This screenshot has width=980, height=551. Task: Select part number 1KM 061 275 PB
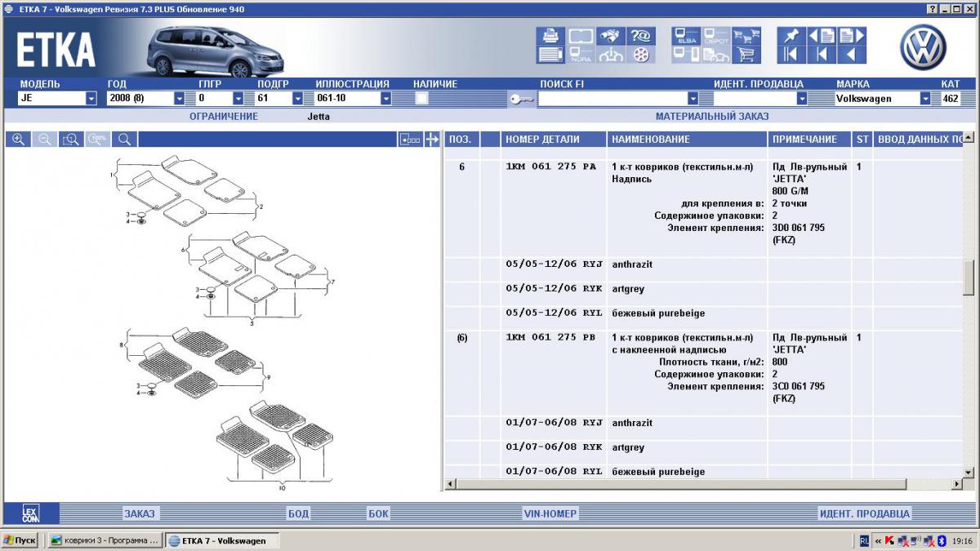click(x=551, y=337)
